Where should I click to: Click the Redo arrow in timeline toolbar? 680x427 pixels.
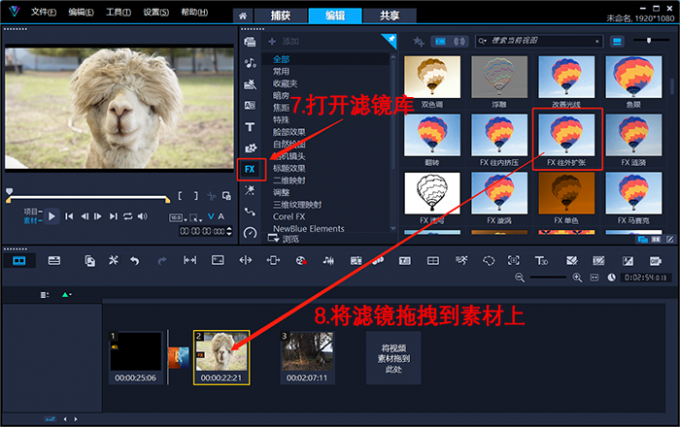click(x=161, y=261)
